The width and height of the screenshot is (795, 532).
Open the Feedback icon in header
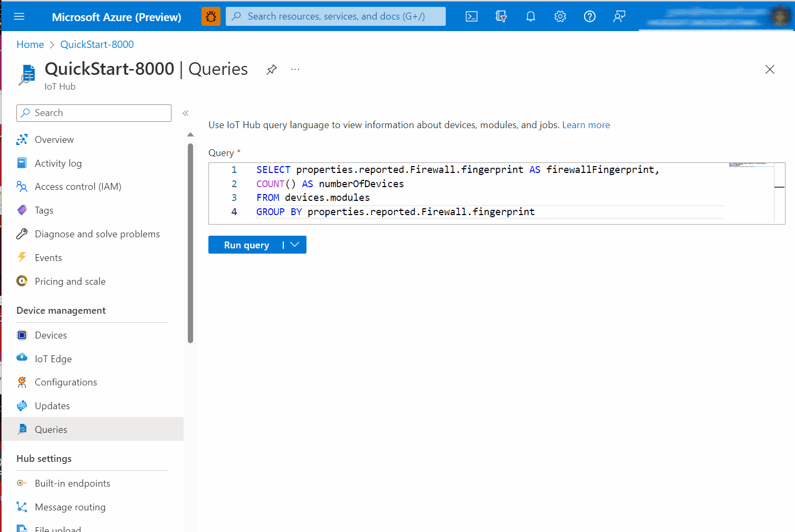pos(619,16)
